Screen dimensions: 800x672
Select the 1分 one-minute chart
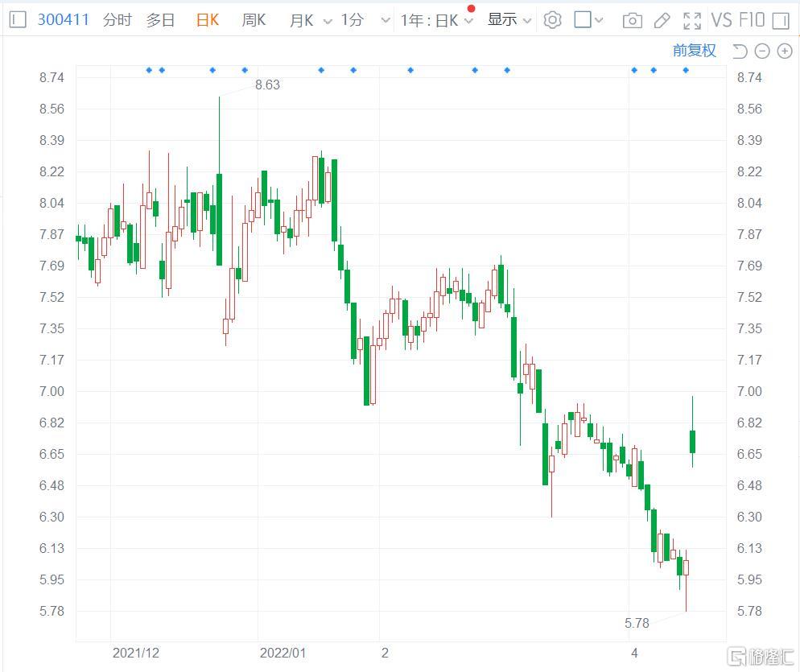point(352,20)
